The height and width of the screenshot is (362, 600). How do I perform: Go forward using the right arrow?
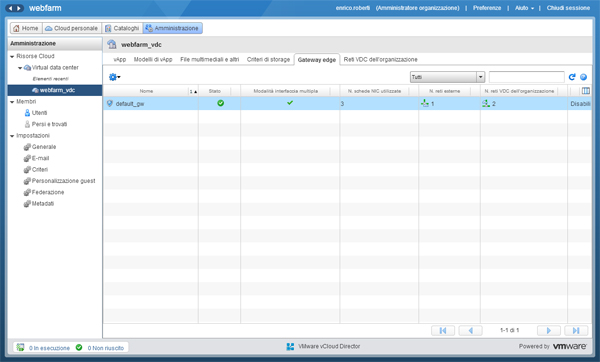click(19, 8)
